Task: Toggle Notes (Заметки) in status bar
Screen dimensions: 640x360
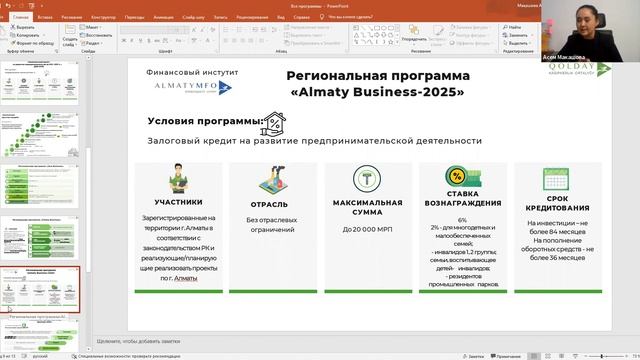Action: pyautogui.click(x=473, y=356)
